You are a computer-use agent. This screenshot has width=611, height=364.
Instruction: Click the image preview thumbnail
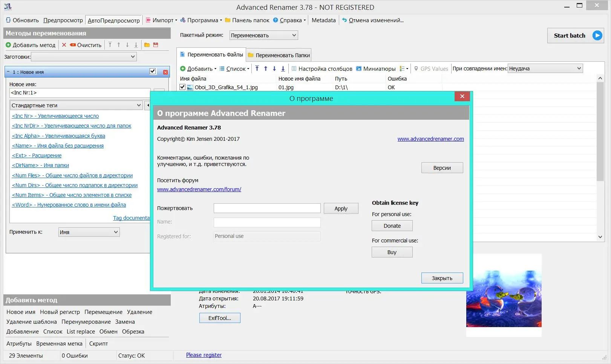[x=504, y=299]
